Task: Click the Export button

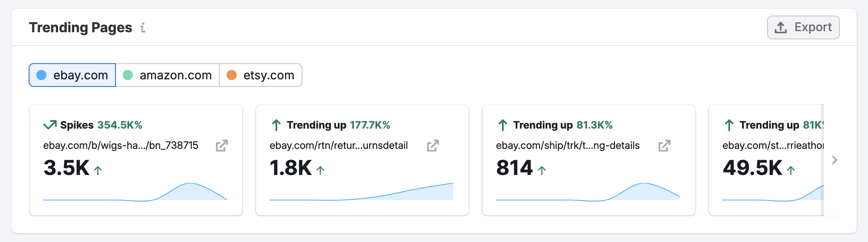Action: coord(803,27)
